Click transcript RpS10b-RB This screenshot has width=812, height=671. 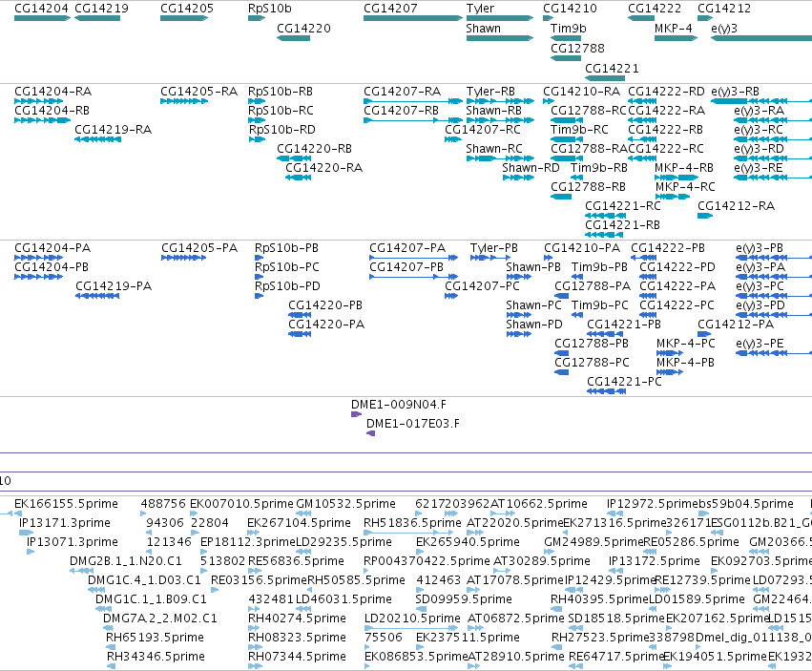coord(281,92)
